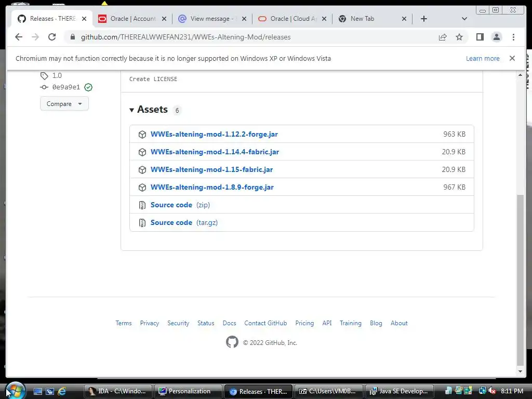Click the page vertical scrollbar thumb
The width and height of the screenshot is (532, 399).
[x=520, y=280]
